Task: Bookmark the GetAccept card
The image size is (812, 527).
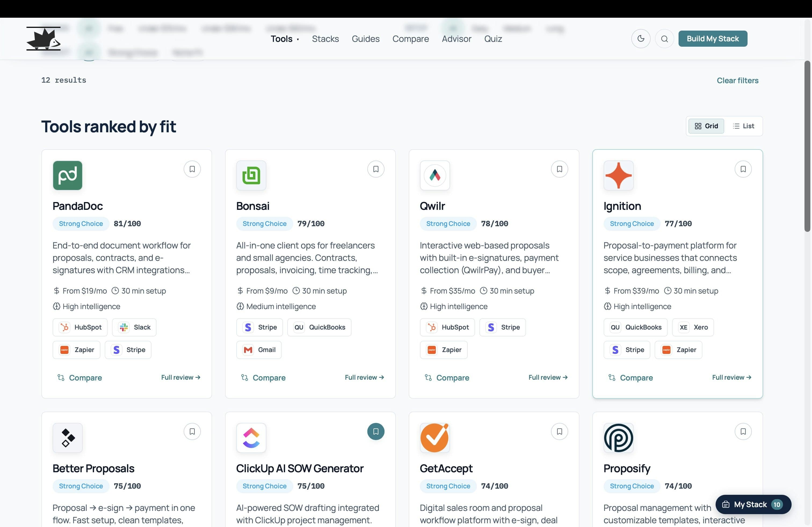Action: point(559,431)
